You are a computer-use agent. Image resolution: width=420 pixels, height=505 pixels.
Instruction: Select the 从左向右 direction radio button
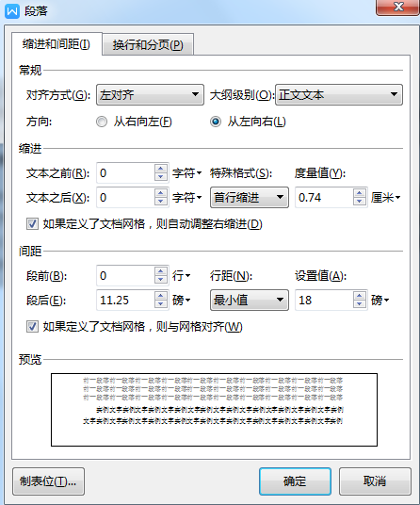pos(216,122)
